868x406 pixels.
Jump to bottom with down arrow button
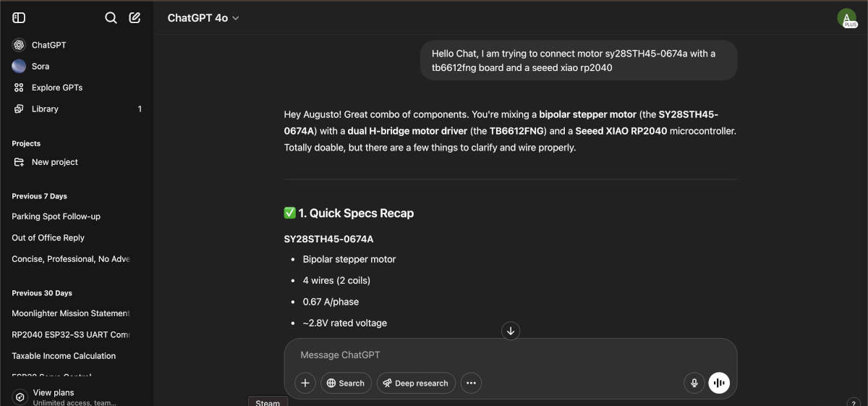[511, 331]
